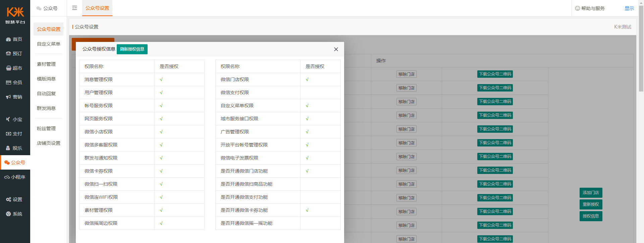Select 公众号 in the left sidebar
Image resolution: width=644 pixels, height=243 pixels.
pos(15,163)
